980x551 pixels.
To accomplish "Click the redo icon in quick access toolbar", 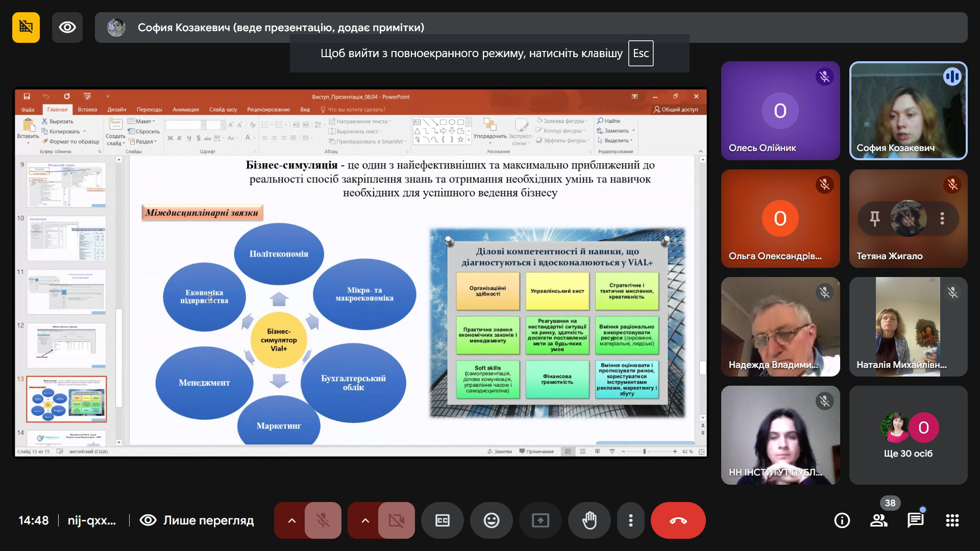I will [67, 96].
